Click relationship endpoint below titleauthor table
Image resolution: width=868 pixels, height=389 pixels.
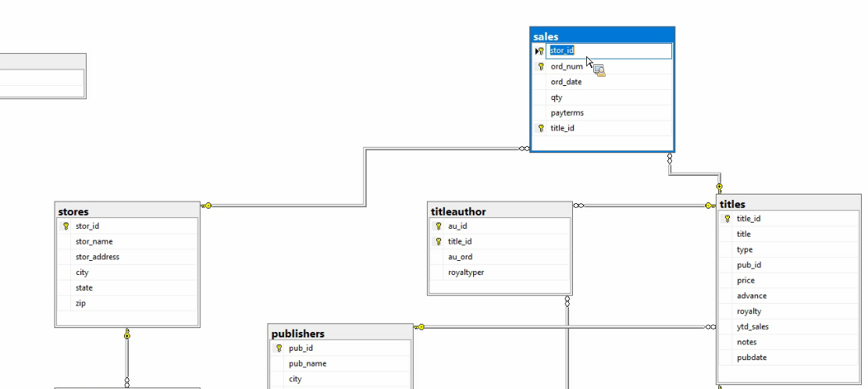point(567,302)
